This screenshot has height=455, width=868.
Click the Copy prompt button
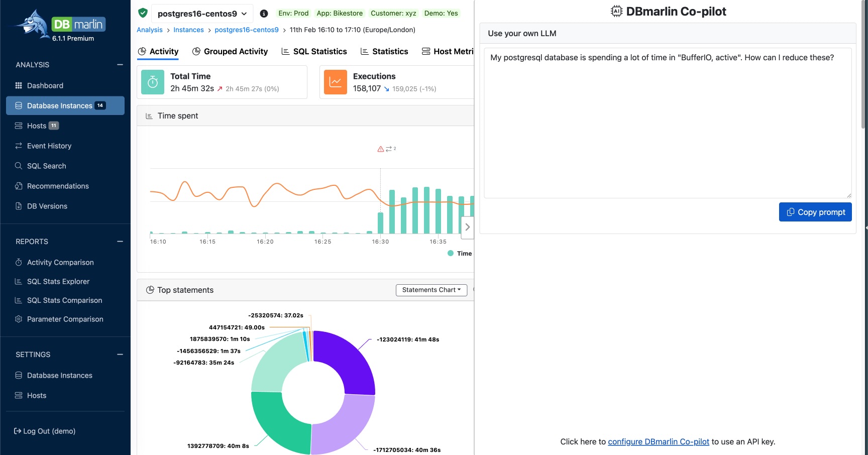[x=815, y=212]
